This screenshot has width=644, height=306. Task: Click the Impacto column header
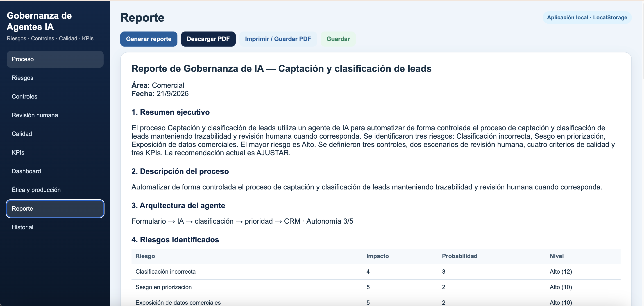[377, 256]
